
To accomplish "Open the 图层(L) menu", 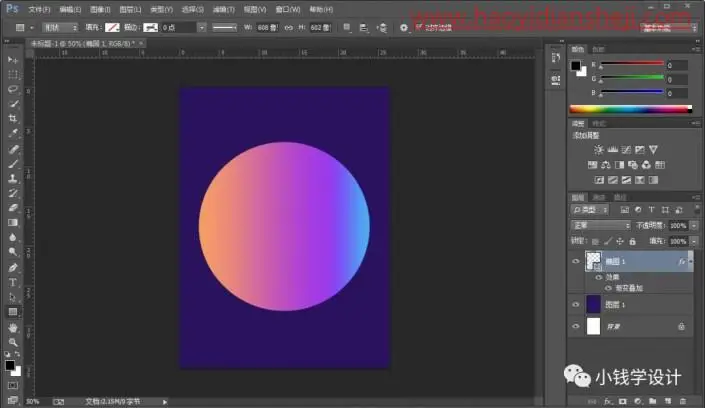I will [x=130, y=9].
